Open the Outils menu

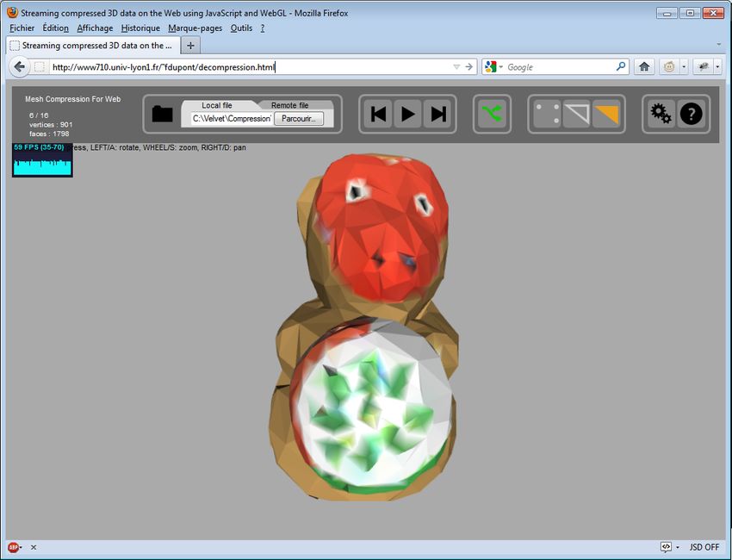coord(241,28)
